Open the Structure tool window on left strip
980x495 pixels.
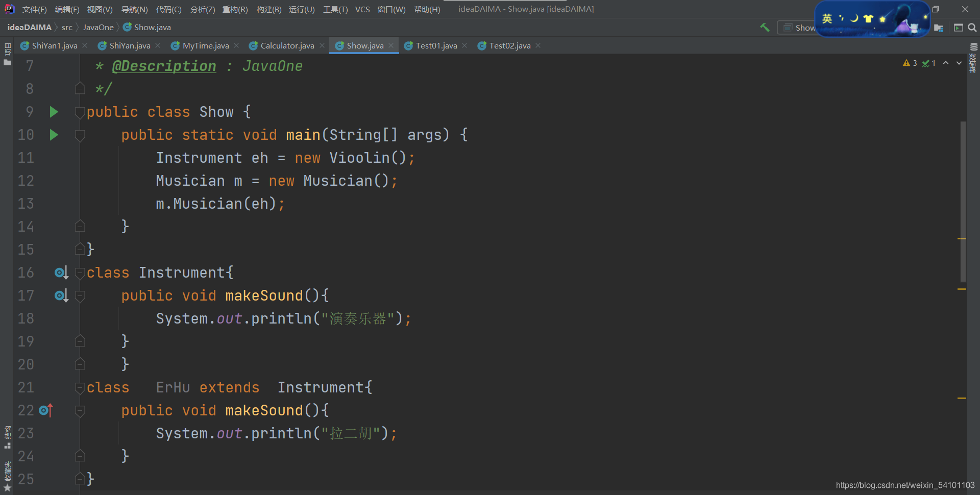click(x=7, y=437)
